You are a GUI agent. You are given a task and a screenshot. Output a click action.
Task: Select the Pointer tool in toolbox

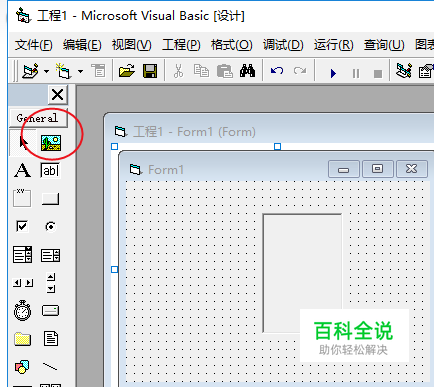tap(23, 143)
